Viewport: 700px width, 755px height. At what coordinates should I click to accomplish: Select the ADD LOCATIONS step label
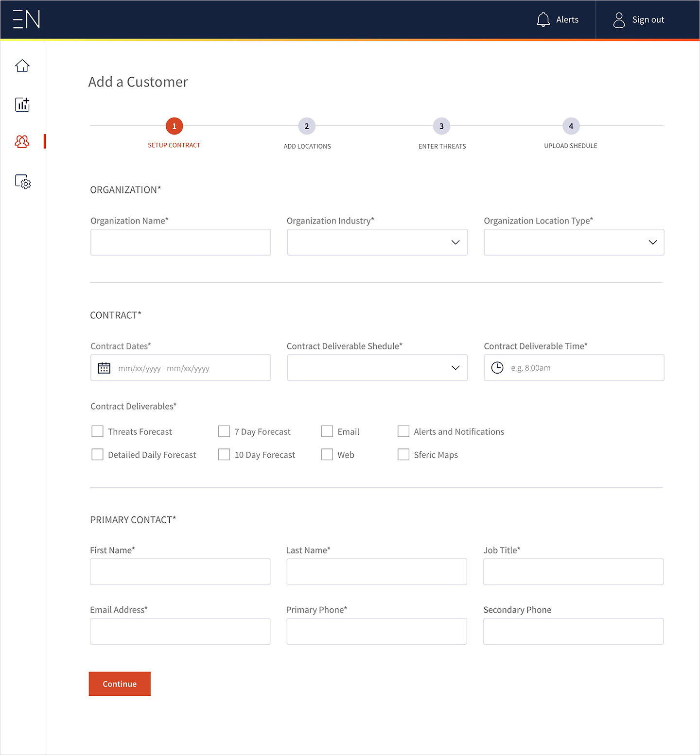coord(307,146)
